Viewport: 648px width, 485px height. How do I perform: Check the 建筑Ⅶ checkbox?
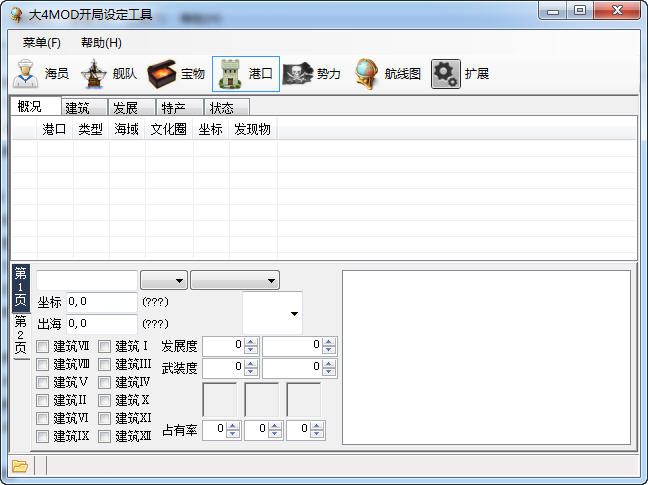pos(43,346)
